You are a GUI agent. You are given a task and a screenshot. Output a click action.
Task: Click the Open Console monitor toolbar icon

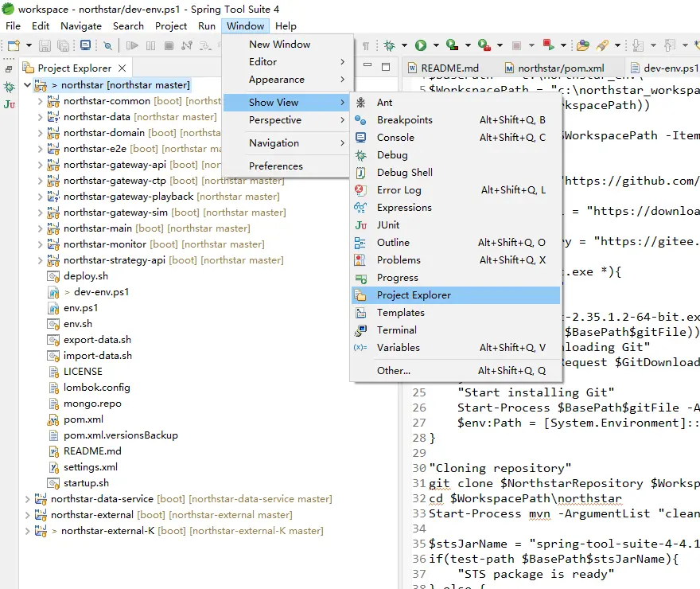[85, 45]
